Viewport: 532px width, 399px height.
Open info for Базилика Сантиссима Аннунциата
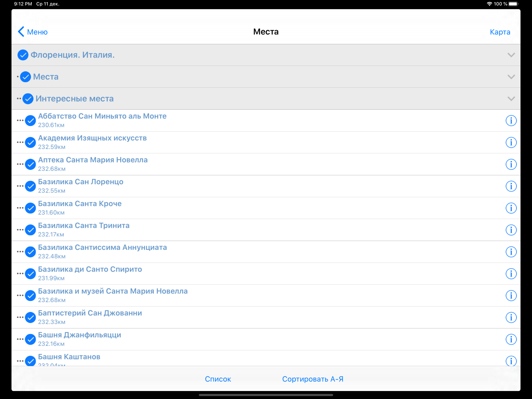(511, 252)
